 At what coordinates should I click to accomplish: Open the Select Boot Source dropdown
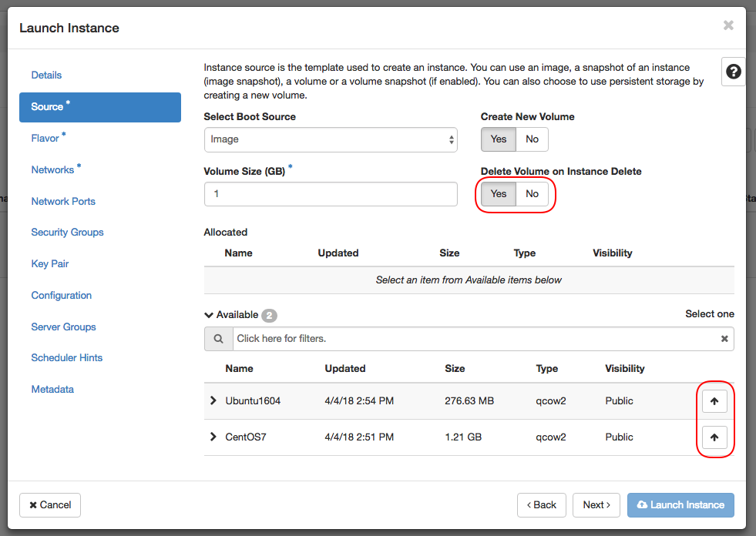331,140
